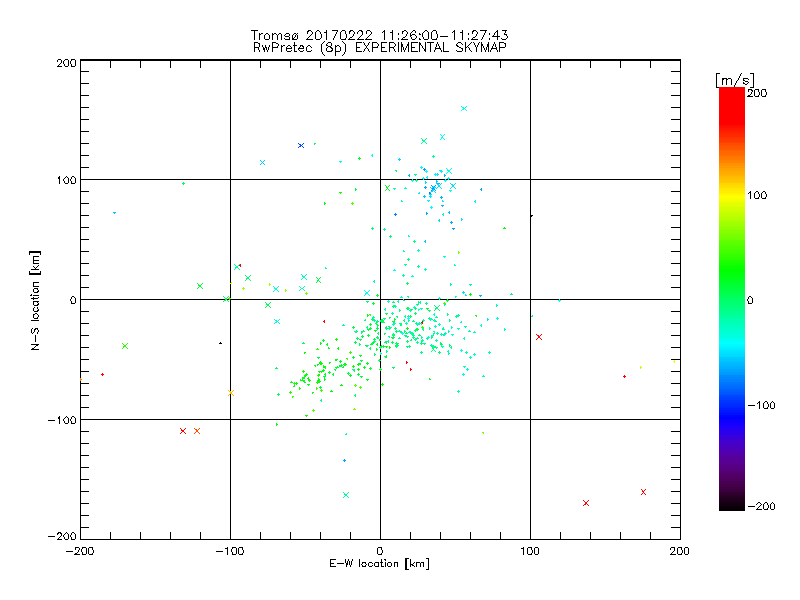Click the colorbar label '200'

(757, 93)
